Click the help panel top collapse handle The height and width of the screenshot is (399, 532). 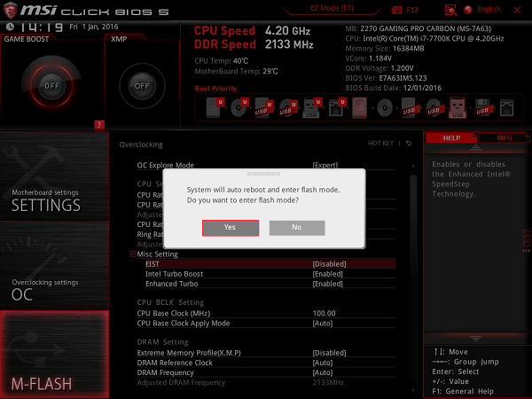coord(475,147)
